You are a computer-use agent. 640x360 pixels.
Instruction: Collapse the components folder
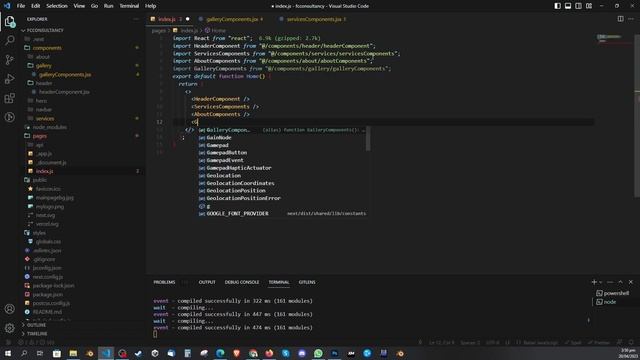[47, 48]
